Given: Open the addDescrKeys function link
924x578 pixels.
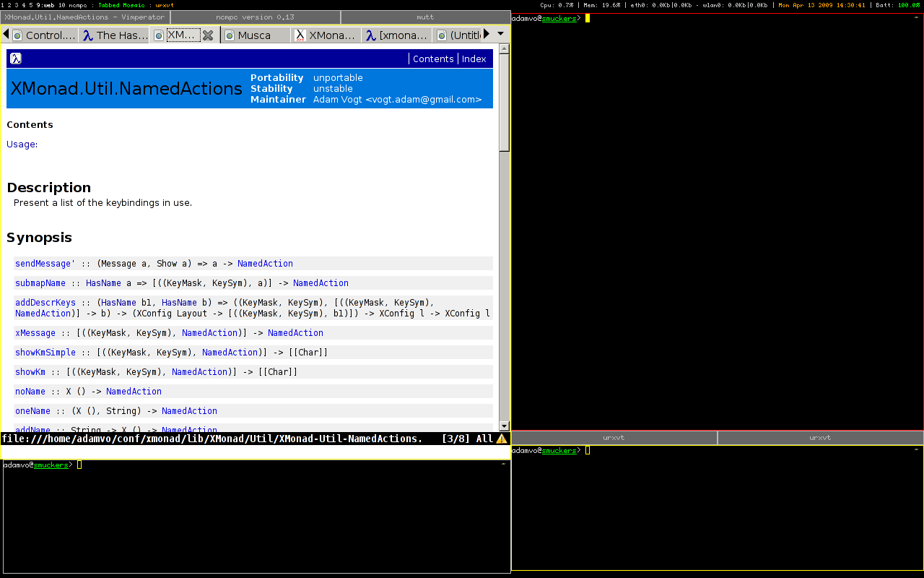Looking at the screenshot, I should click(x=45, y=303).
